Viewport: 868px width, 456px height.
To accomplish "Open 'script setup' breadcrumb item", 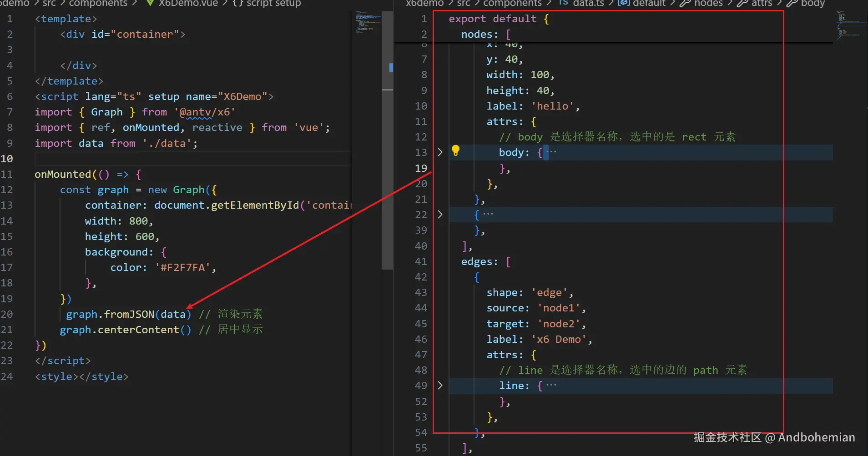I will click(274, 3).
